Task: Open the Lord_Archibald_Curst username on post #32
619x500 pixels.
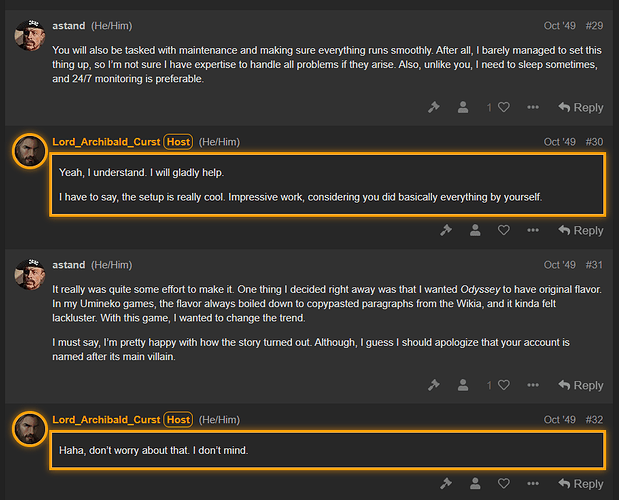Action: tap(106, 419)
